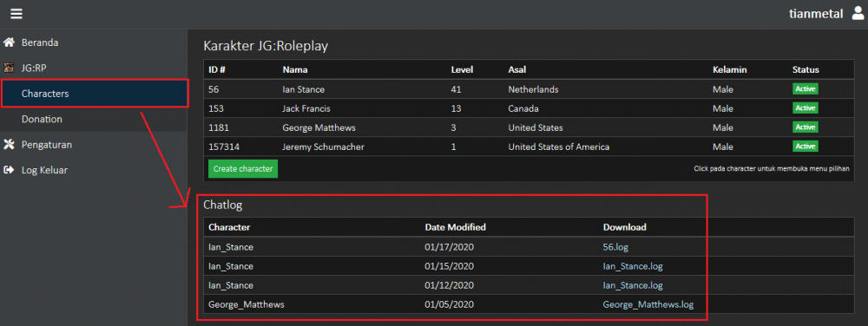The image size is (868, 326).
Task: Click United States of America cell
Action: pyautogui.click(x=558, y=147)
